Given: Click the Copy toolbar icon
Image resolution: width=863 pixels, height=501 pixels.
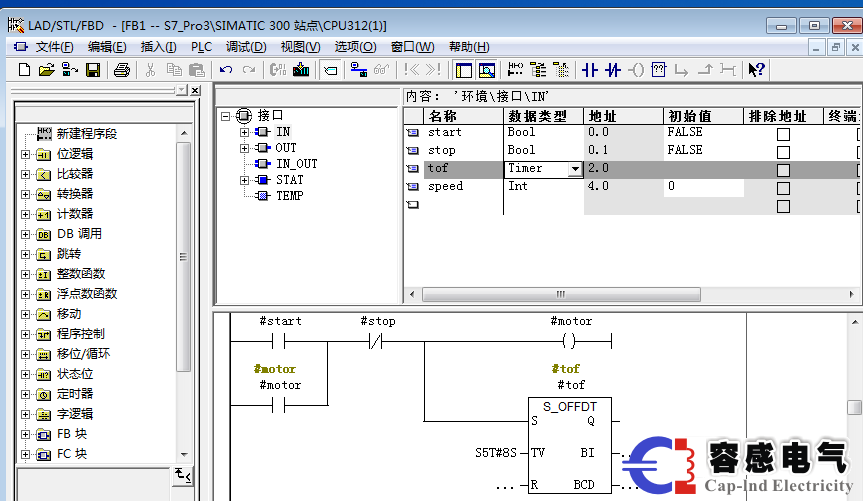Looking at the screenshot, I should pyautogui.click(x=174, y=70).
